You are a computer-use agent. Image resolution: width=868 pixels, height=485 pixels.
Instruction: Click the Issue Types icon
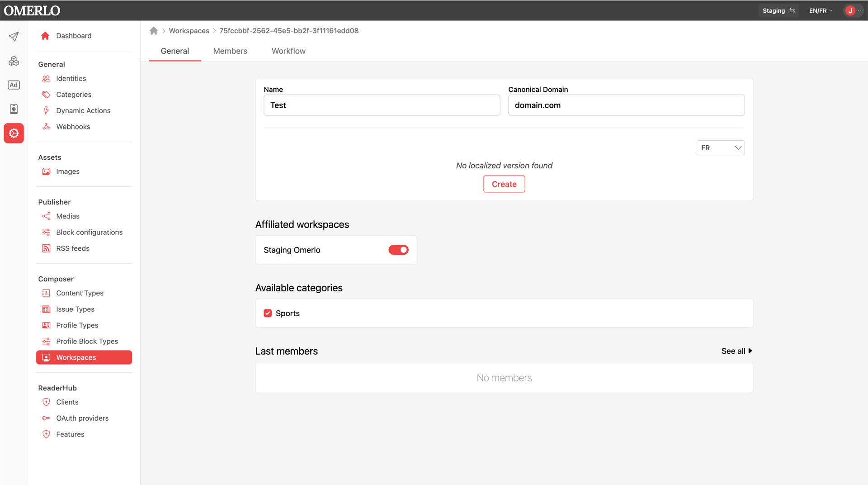pos(46,309)
